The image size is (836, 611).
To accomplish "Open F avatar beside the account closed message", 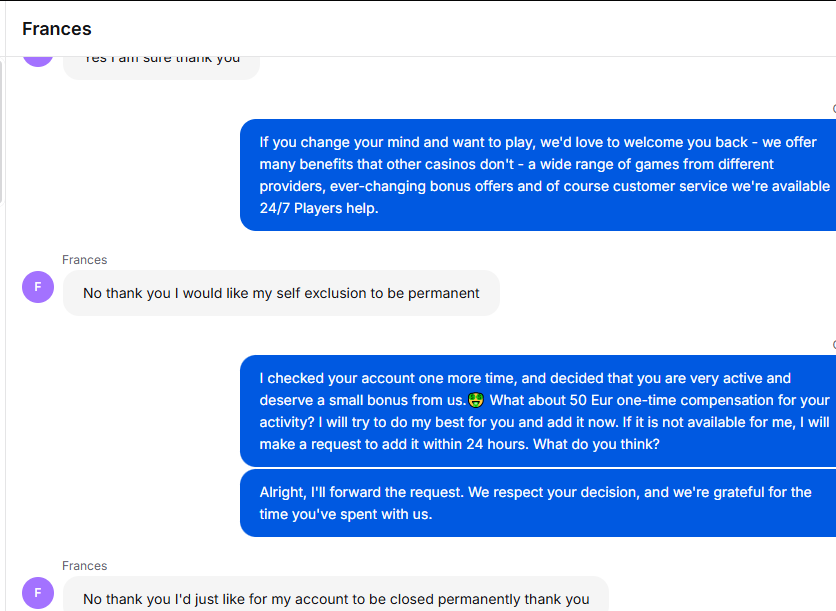I will [x=38, y=593].
